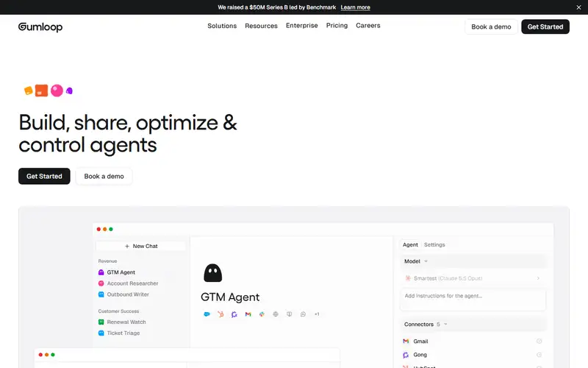Select Renewal Watch in the sidebar
Image resolution: width=588 pixels, height=368 pixels.
tap(122, 322)
